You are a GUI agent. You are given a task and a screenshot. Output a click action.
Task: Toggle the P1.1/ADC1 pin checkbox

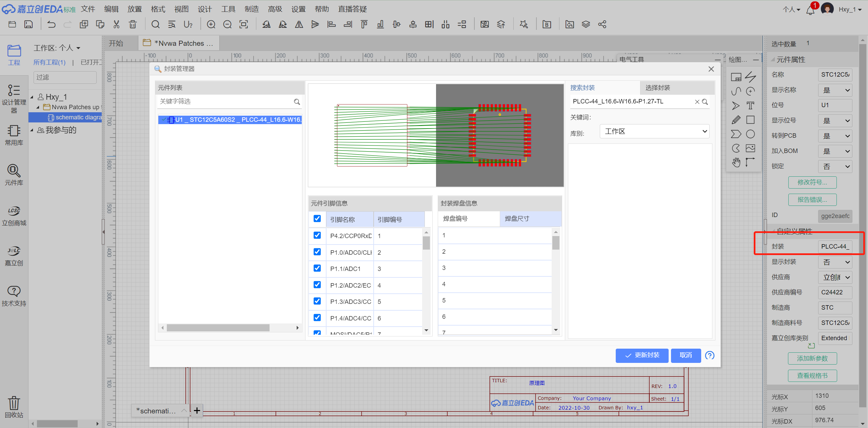(317, 268)
